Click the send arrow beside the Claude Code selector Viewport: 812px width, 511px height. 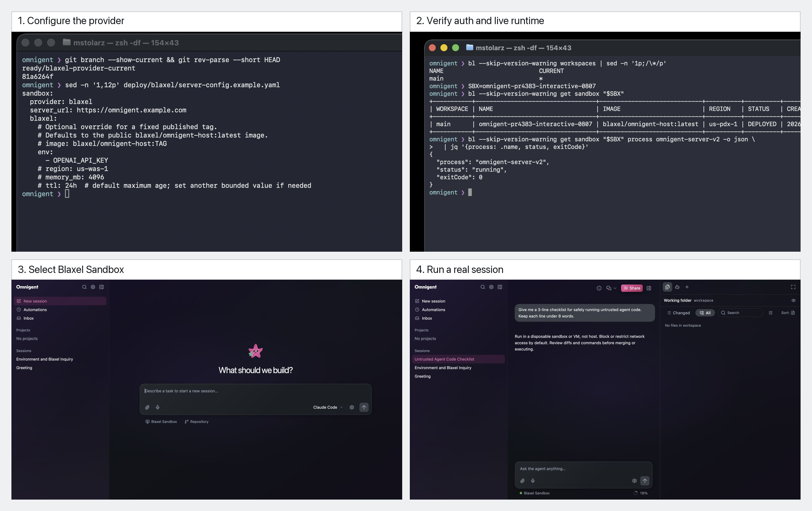[x=364, y=407]
